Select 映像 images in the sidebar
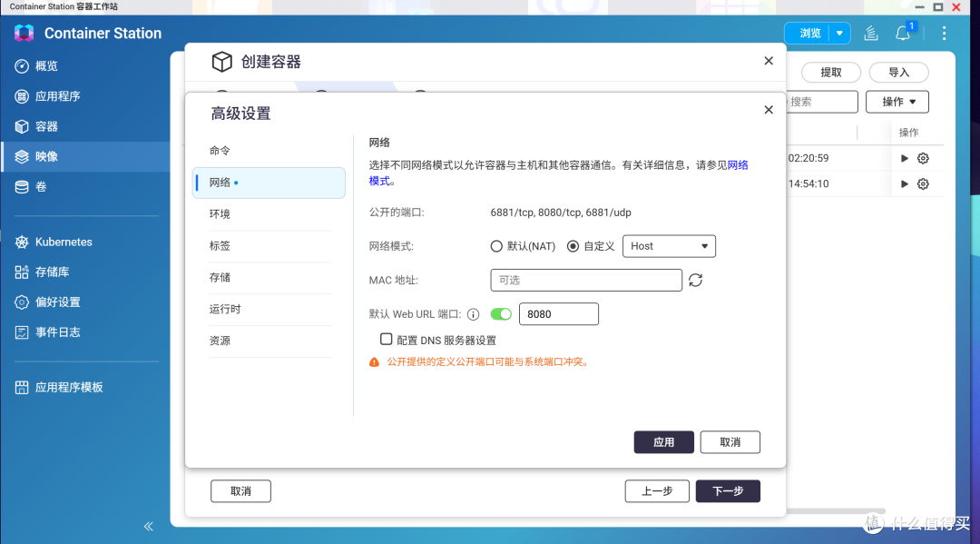 coord(85,156)
